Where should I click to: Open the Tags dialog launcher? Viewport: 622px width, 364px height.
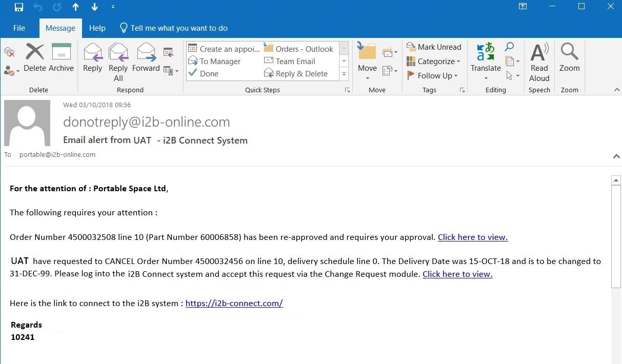[x=463, y=90]
